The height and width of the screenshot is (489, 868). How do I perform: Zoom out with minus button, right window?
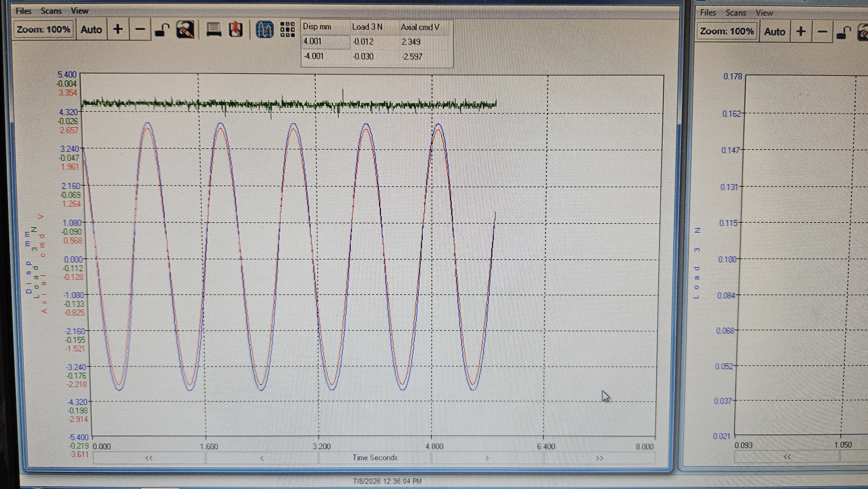tap(823, 32)
